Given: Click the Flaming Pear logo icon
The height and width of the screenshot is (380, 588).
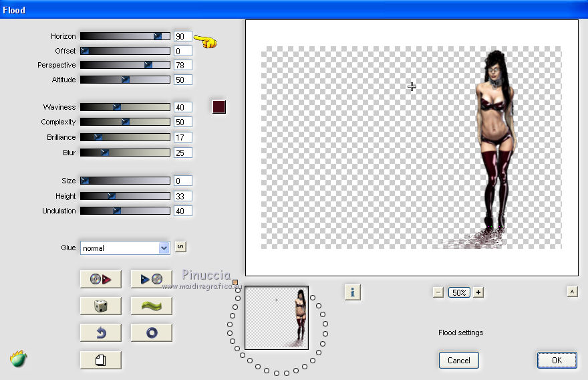Looking at the screenshot, I should 19,359.
